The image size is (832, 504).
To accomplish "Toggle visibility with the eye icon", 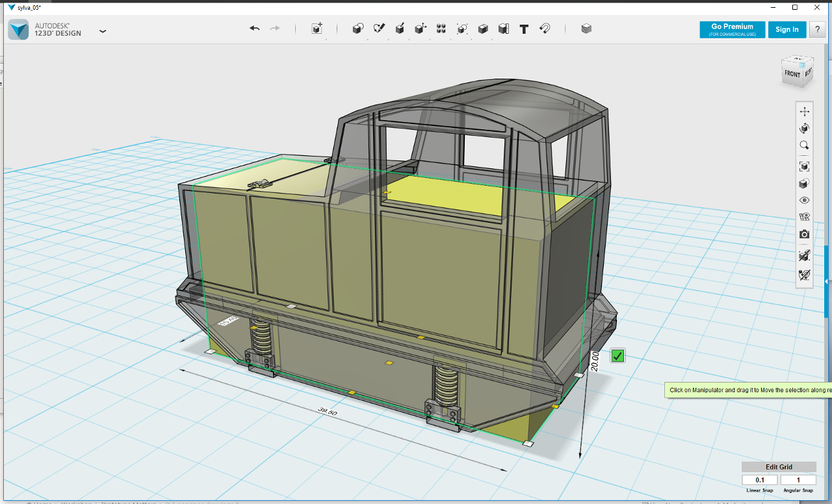I will pyautogui.click(x=805, y=201).
